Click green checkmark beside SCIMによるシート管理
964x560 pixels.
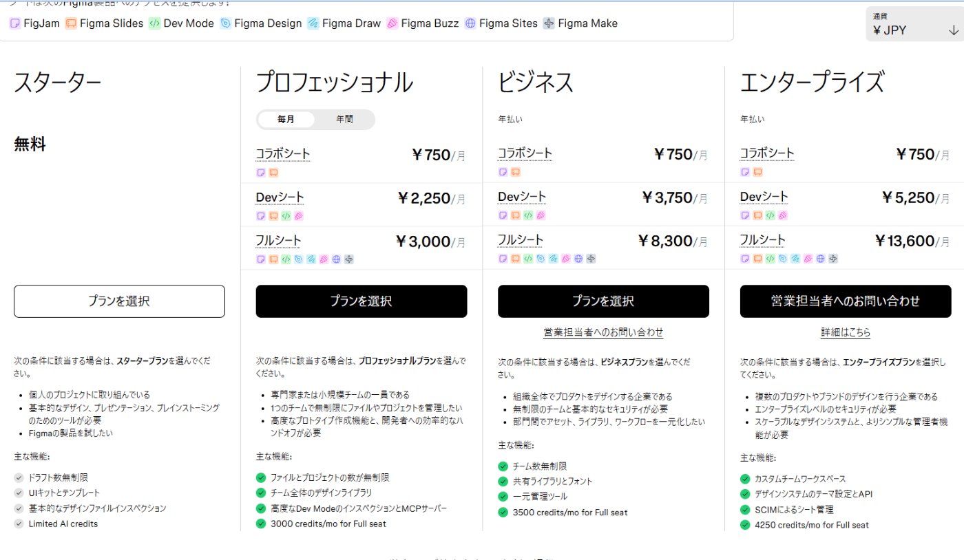(x=745, y=510)
